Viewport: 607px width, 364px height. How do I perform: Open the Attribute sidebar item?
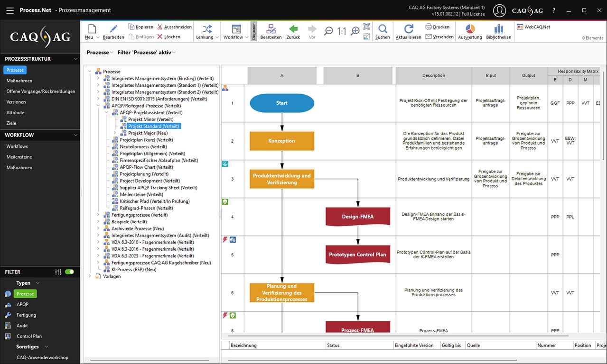(15, 112)
